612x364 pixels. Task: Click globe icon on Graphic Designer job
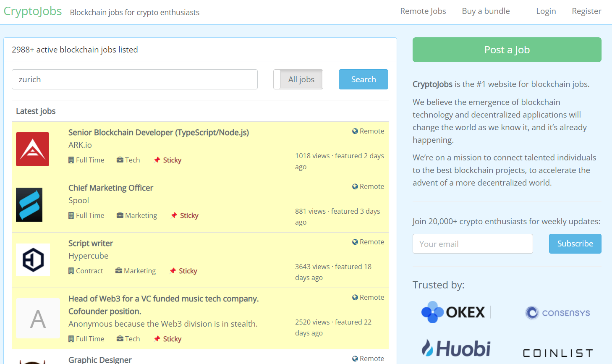click(355, 359)
